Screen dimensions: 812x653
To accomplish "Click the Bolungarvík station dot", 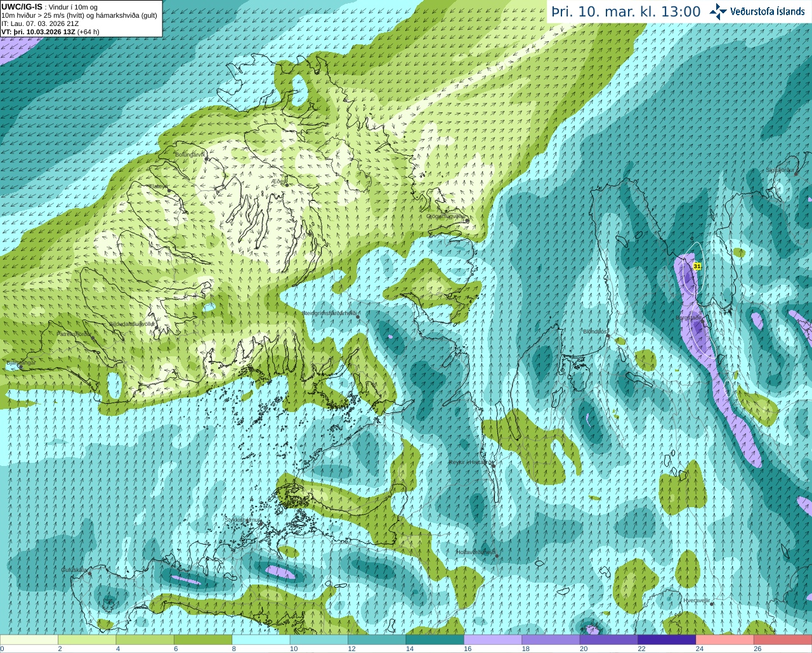I will pos(206,159).
